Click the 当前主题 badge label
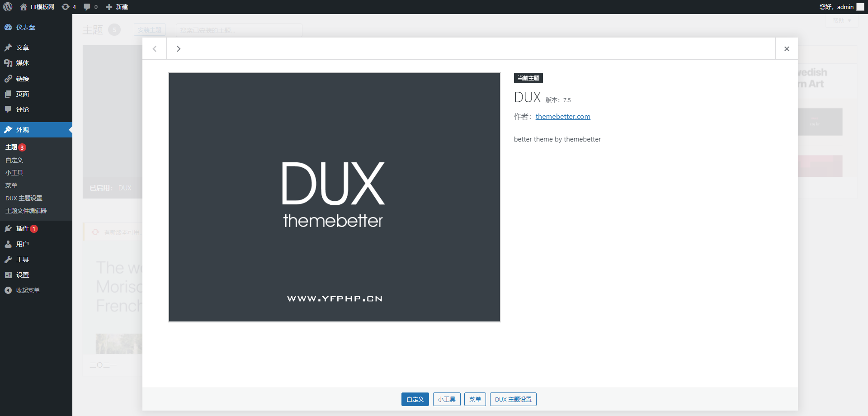This screenshot has height=416, width=868. pyautogui.click(x=528, y=78)
